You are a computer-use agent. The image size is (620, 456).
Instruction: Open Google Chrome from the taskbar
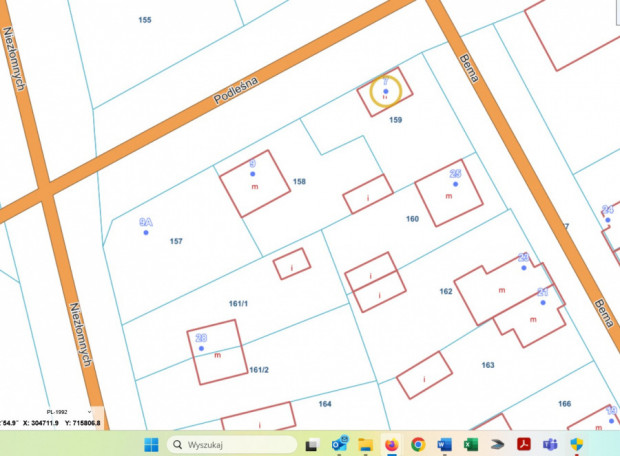point(417,444)
